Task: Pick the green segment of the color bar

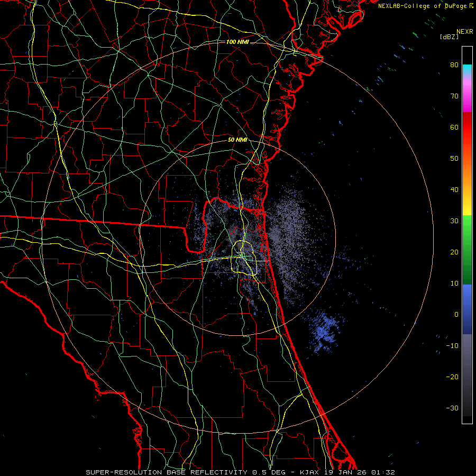Action: coord(467,250)
